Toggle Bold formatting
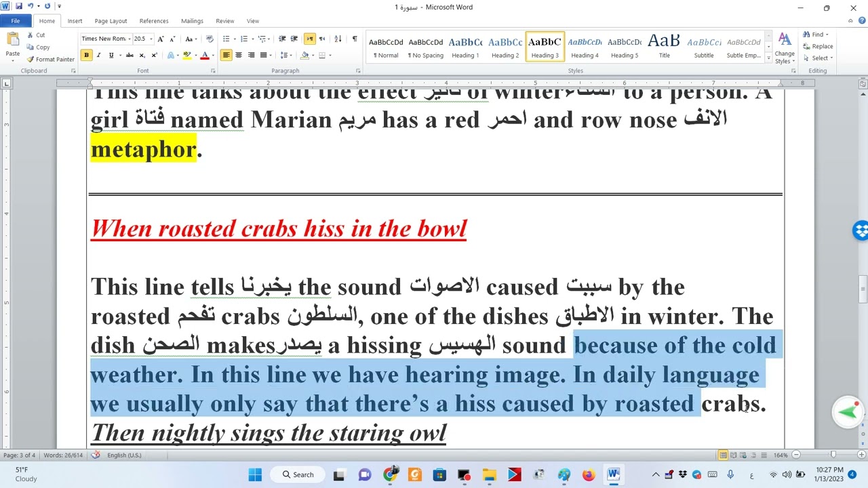 tap(86, 55)
